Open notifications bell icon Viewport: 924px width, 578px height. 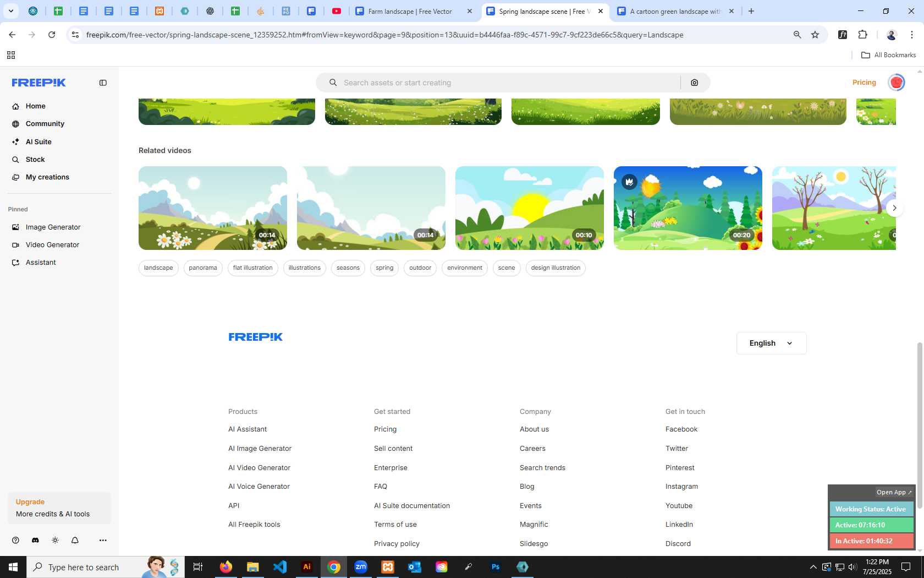click(x=75, y=540)
